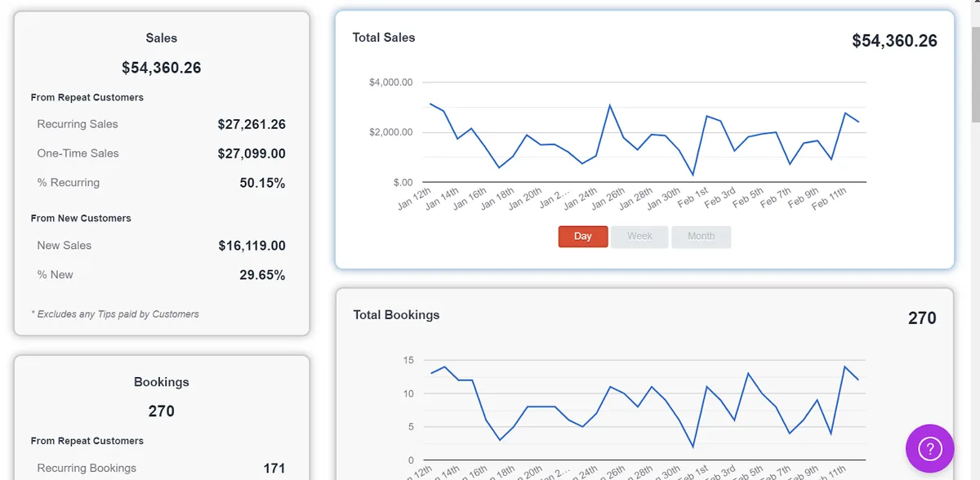Viewport: 980px width, 480px height.
Task: Click the $4,000.00 gridline label on sales chart
Action: tap(391, 82)
